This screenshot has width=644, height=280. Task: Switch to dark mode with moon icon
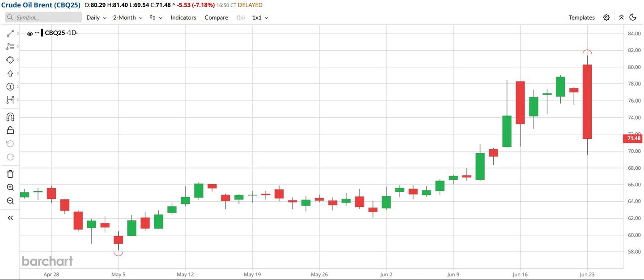pos(633,17)
